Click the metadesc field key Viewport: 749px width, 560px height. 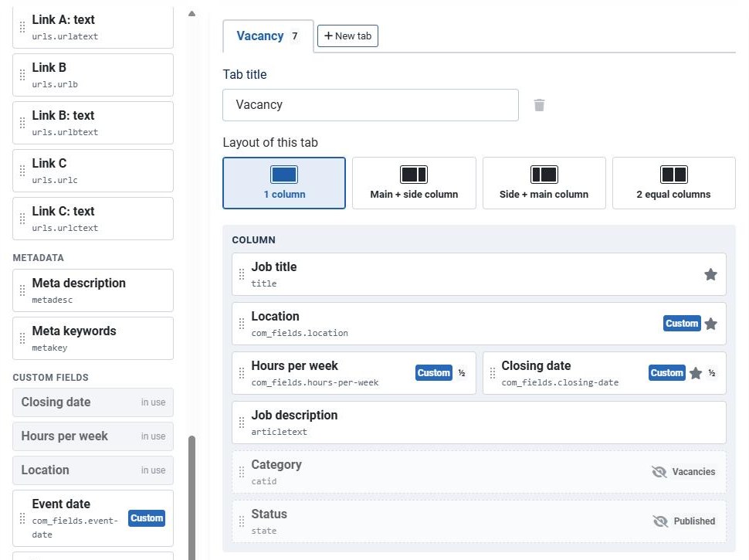53,300
